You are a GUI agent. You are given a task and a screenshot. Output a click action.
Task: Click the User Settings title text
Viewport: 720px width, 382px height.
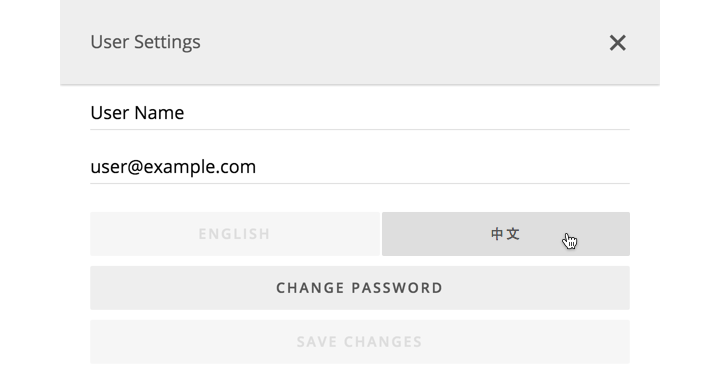146,42
